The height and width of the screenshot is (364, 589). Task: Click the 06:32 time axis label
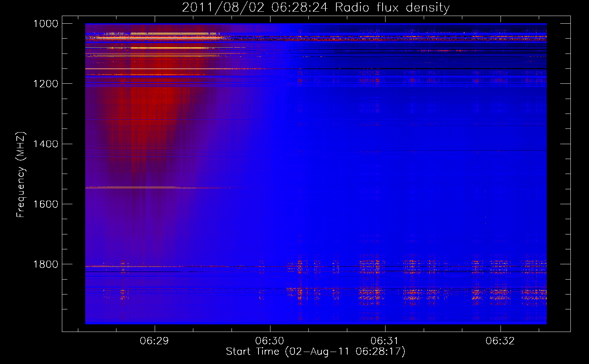(500, 341)
